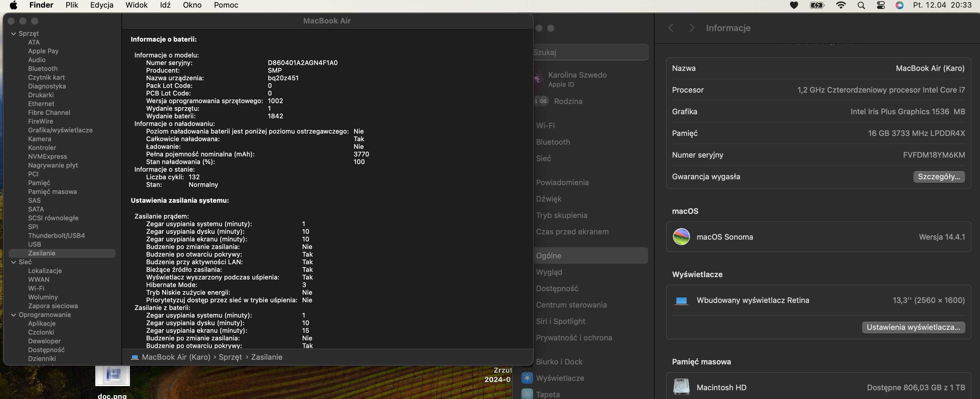Click the Siri icon in menu bar
This screenshot has height=399, width=980.
[x=899, y=5]
